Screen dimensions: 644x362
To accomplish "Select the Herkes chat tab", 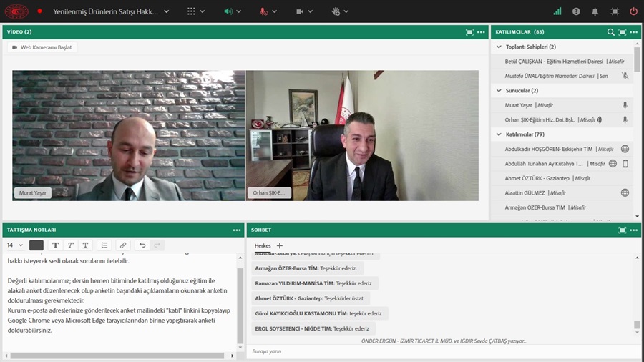I will 263,245.
